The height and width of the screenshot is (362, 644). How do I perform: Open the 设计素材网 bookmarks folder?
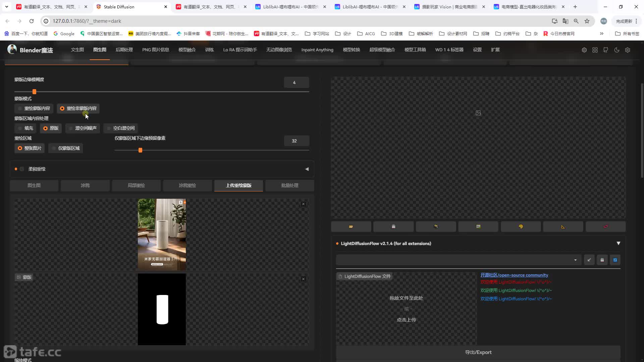(x=453, y=34)
